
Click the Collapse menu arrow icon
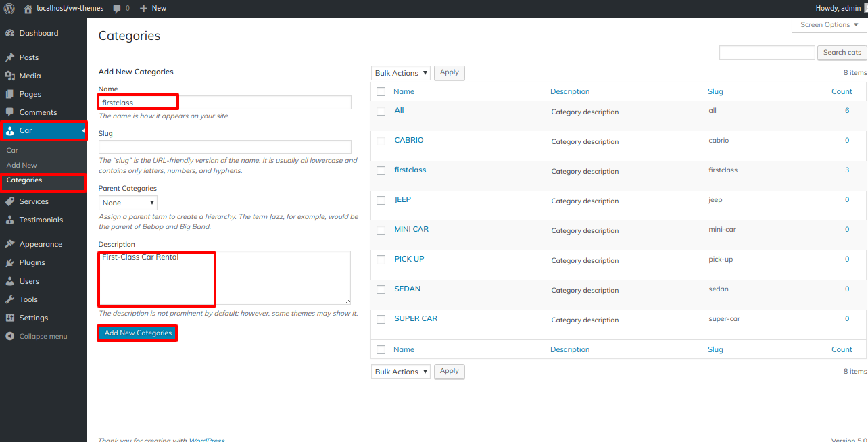coord(9,336)
